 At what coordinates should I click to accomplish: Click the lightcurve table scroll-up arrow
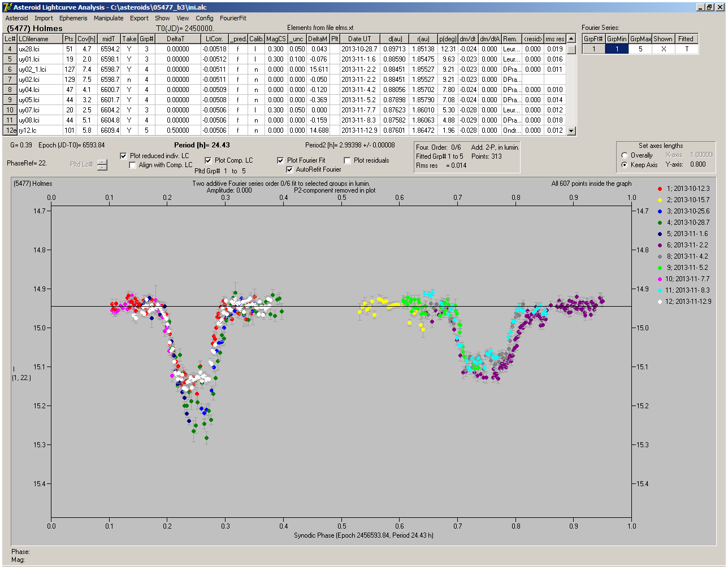point(571,39)
